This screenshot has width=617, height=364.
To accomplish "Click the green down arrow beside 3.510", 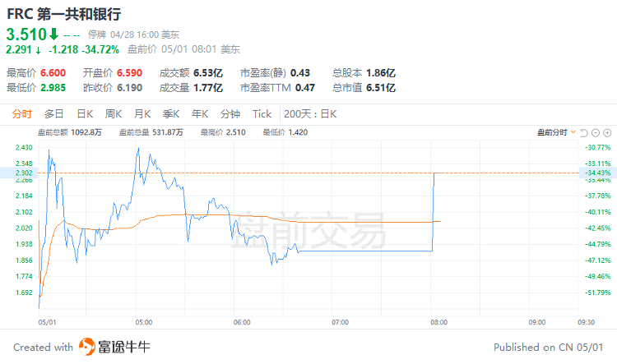I will coord(53,35).
